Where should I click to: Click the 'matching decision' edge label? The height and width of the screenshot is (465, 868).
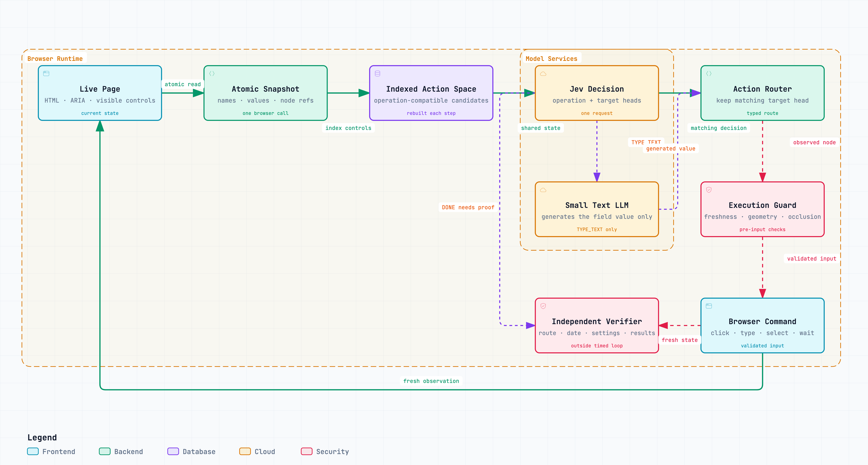718,128
